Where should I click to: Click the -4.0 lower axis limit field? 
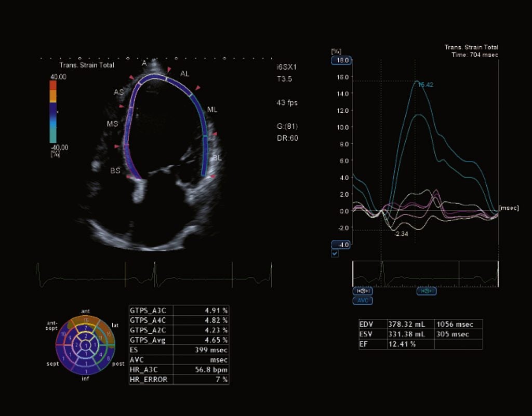coord(341,245)
